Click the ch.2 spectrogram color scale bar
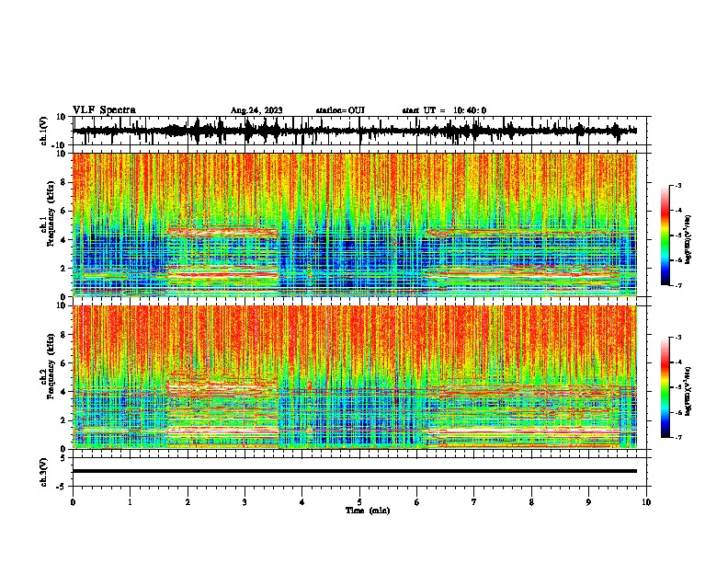Screen dimensions: 728x563 click(665, 387)
